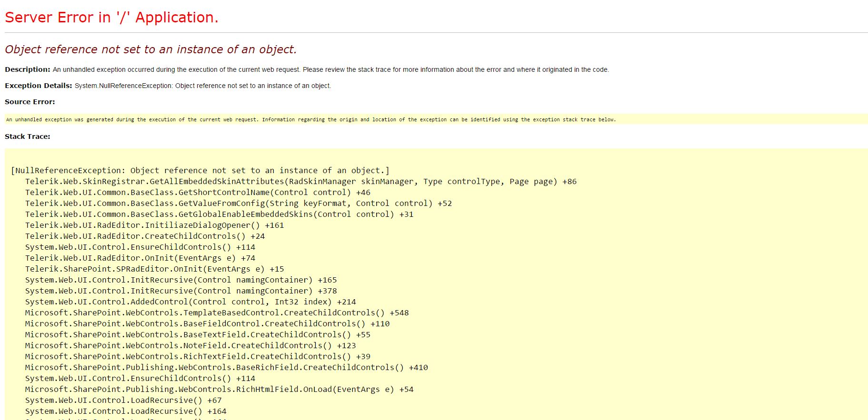Click the SkinRegistrar.GetAllEmbeddedSkinAttributes stack line
Screen dimensions: 868x420
pos(300,181)
